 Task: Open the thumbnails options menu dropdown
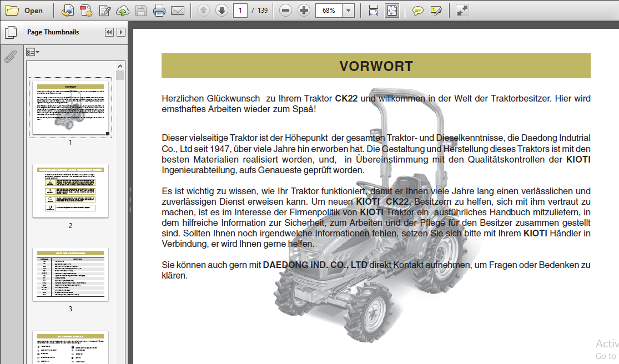32,52
